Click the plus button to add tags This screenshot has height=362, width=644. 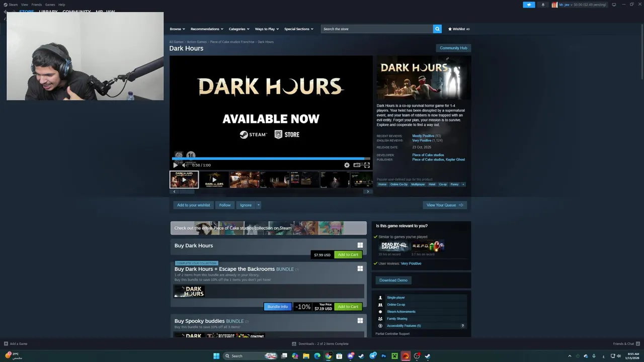463,185
